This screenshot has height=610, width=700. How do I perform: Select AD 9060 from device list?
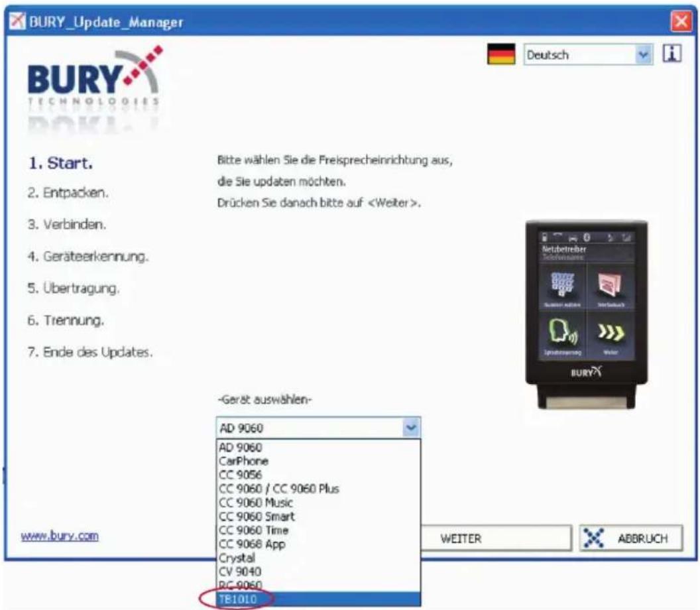(318, 448)
